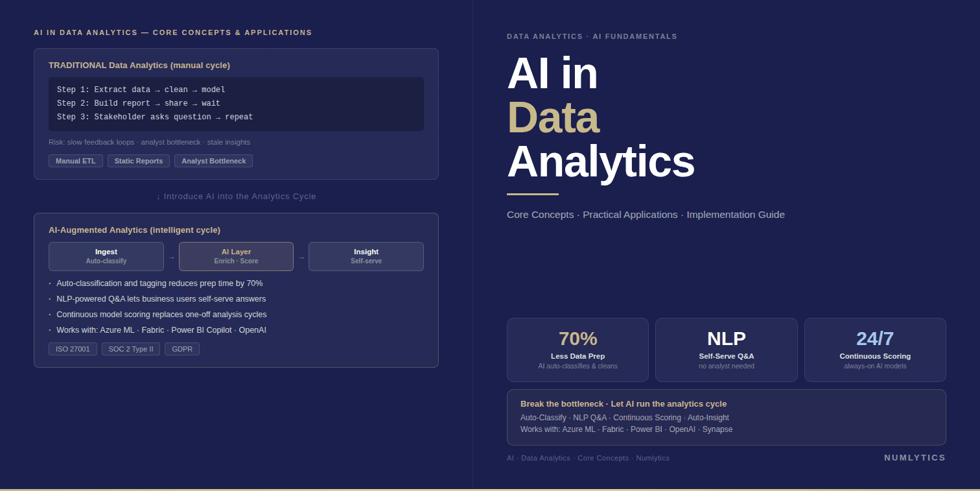The image size is (980, 491).
Task: Click the Ingest Auto-classify step box
Action: tap(106, 256)
